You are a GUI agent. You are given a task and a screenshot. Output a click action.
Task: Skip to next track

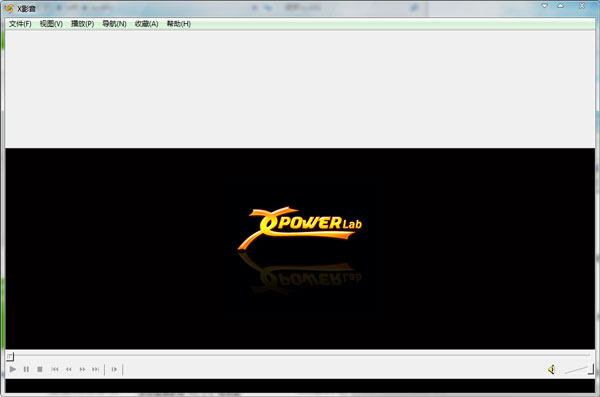pyautogui.click(x=95, y=369)
